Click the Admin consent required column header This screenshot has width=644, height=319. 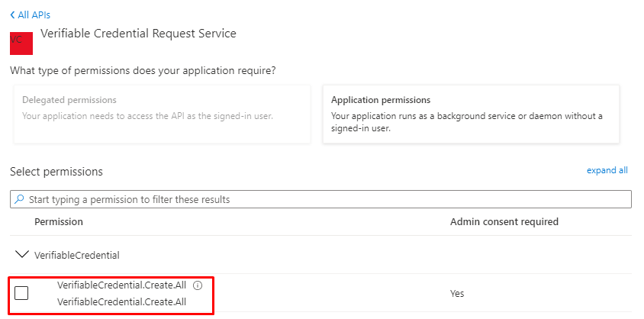504,221
